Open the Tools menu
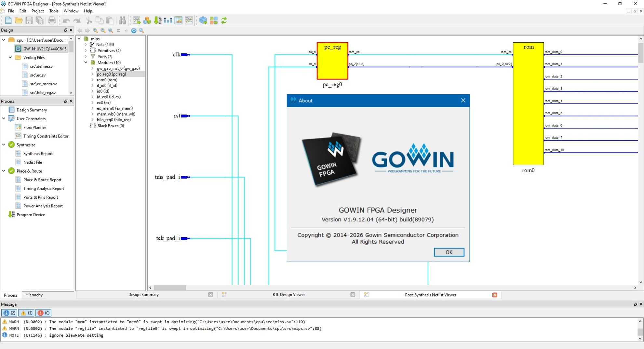Viewport: 644px width, 349px height. (54, 11)
